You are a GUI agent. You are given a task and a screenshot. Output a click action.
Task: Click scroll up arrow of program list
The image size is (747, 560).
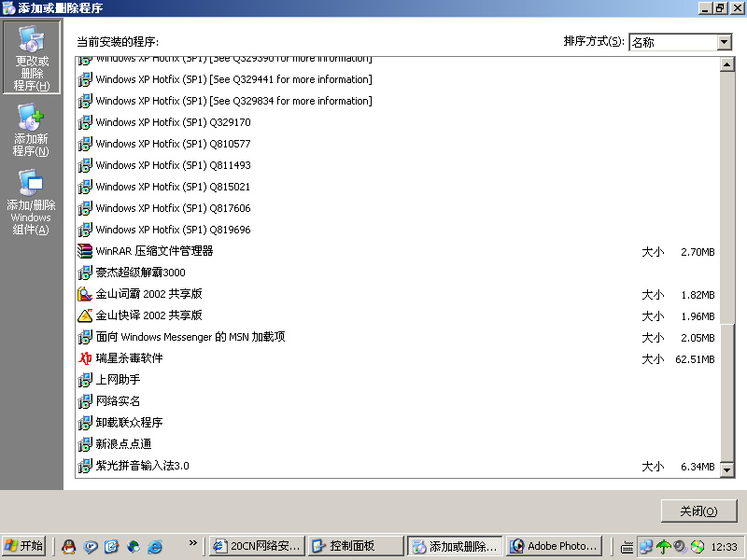click(x=727, y=64)
